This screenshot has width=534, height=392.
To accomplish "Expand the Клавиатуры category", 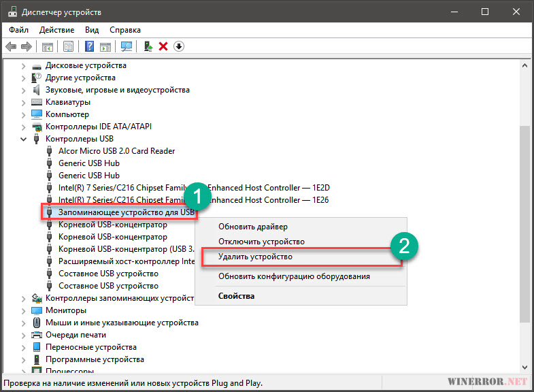I will click(x=23, y=103).
